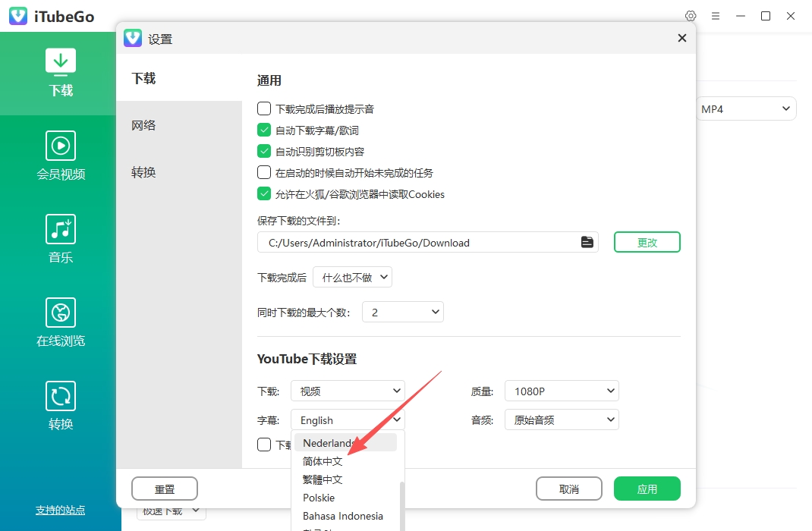Image resolution: width=812 pixels, height=531 pixels.
Task: Click the 支持的站点 link
Action: 60,511
